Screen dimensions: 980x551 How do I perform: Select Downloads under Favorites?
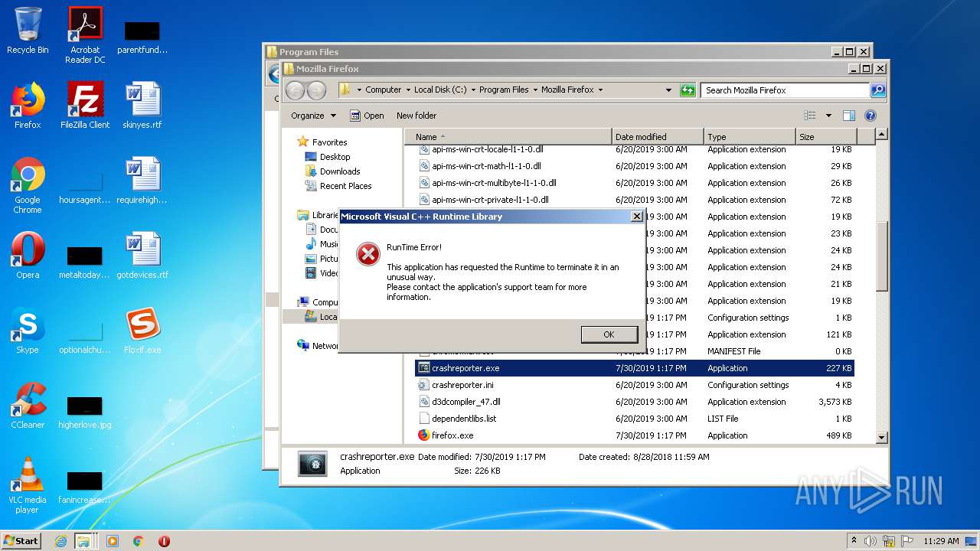[332, 171]
